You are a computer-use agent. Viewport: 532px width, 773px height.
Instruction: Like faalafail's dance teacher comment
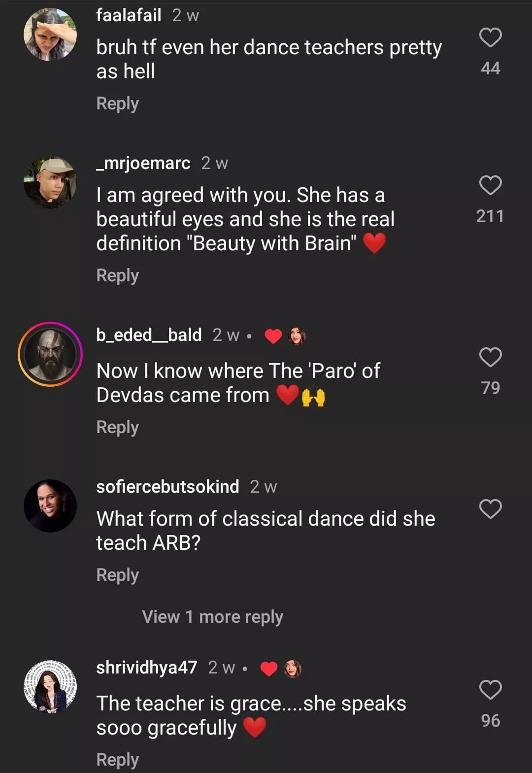tap(490, 38)
